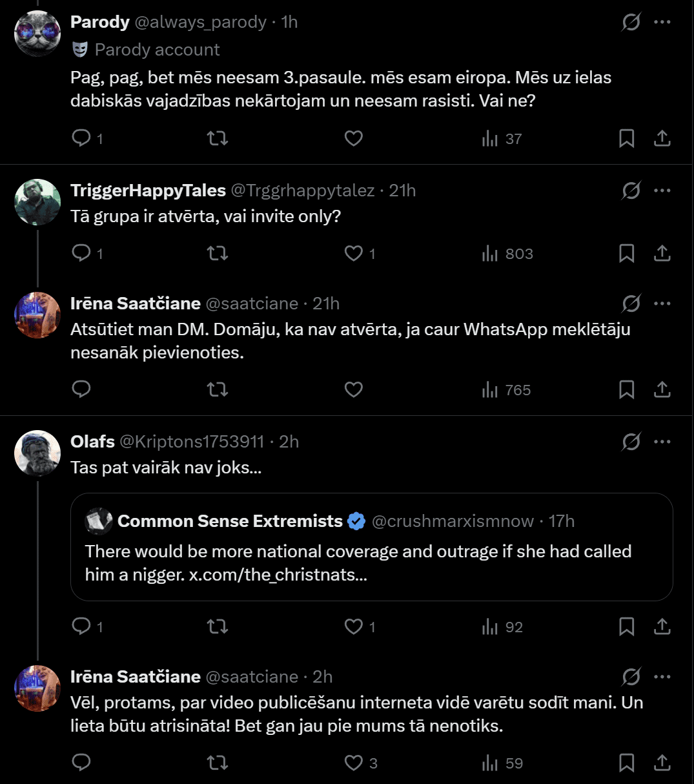Open Olafs' profile name link

(x=92, y=442)
